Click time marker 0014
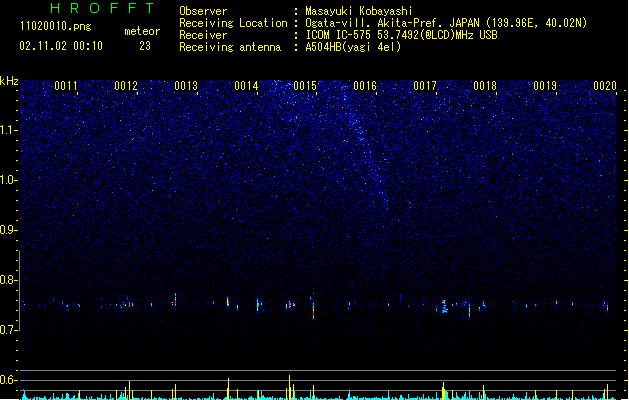The image size is (629, 400). click(x=246, y=86)
